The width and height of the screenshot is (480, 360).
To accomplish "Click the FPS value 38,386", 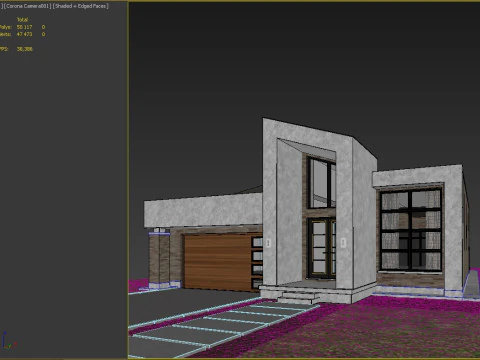I will [25, 49].
